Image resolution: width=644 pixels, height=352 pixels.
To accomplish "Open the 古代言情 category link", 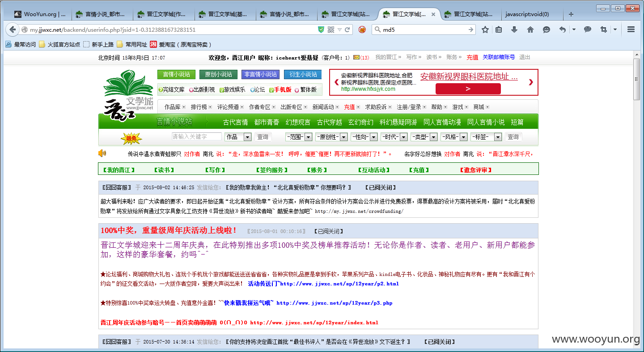I will [x=235, y=122].
